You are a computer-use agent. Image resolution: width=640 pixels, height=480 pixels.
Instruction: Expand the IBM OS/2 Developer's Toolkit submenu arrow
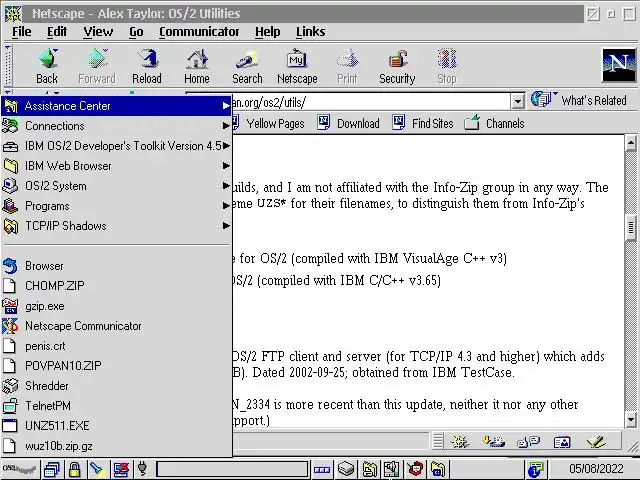click(x=226, y=146)
